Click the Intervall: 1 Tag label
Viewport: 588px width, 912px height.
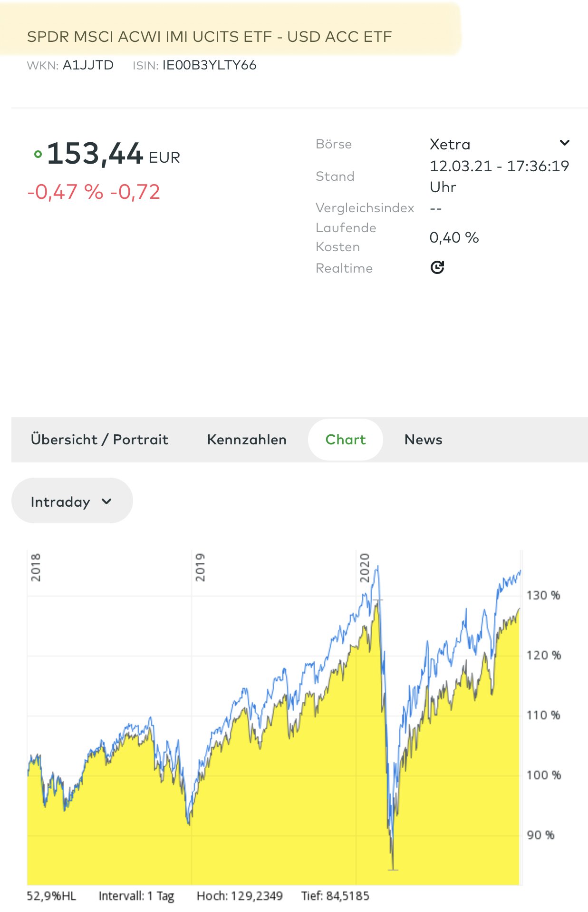click(136, 896)
